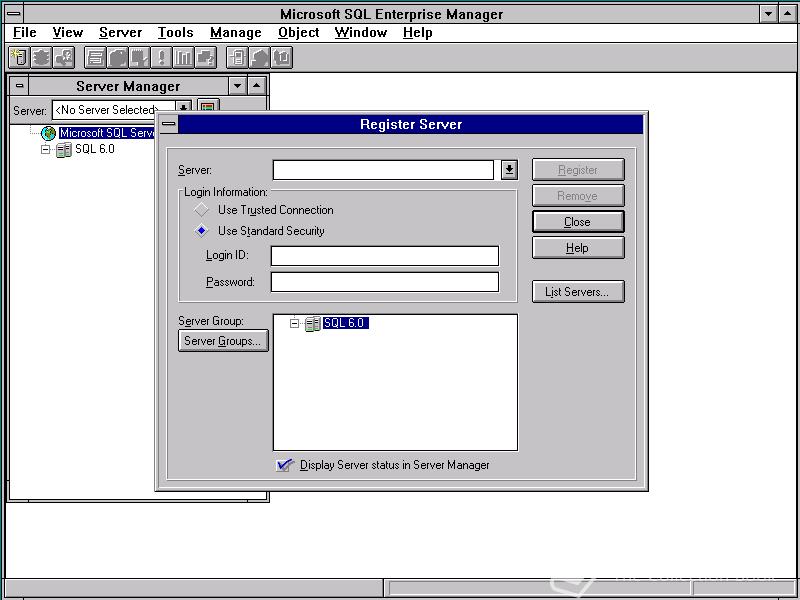Click the Server Manager window title bar
Viewport: 800px width, 600px height.
[128, 86]
